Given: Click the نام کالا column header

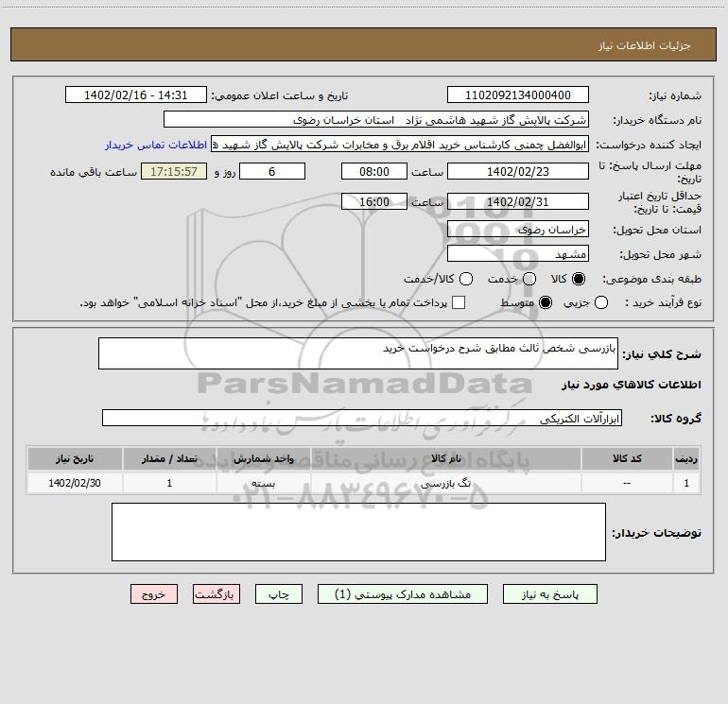Looking at the screenshot, I should (x=445, y=458).
